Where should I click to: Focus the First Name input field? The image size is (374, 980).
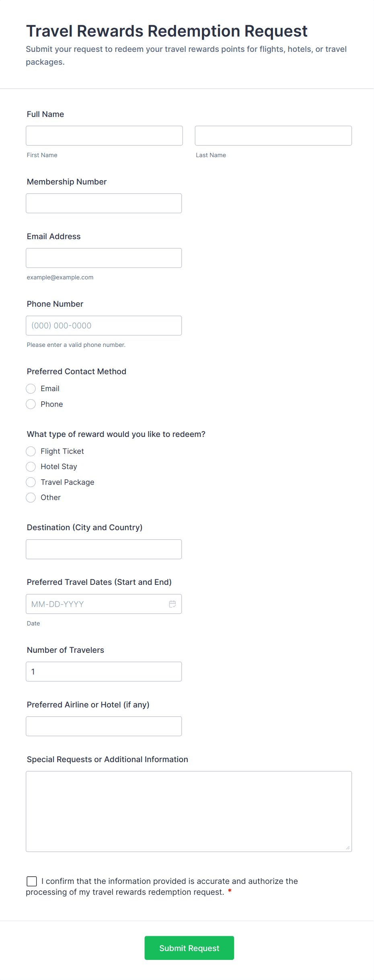pyautogui.click(x=104, y=136)
